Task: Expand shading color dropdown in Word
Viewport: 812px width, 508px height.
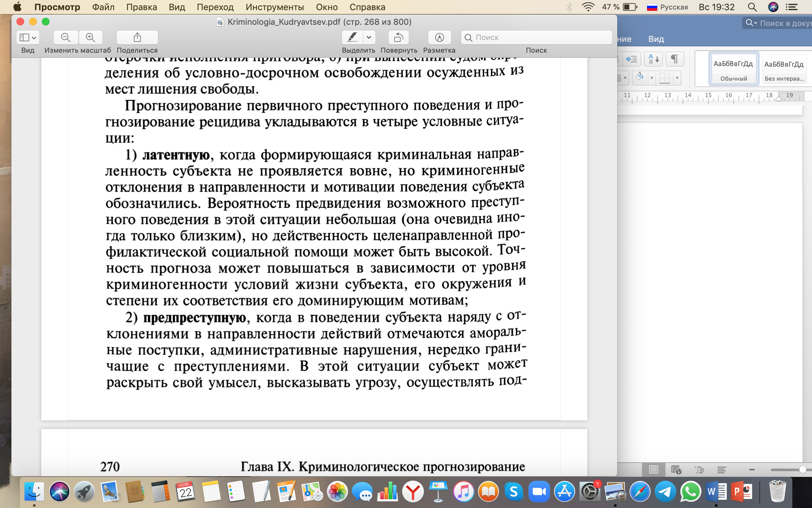Action: 652,78
